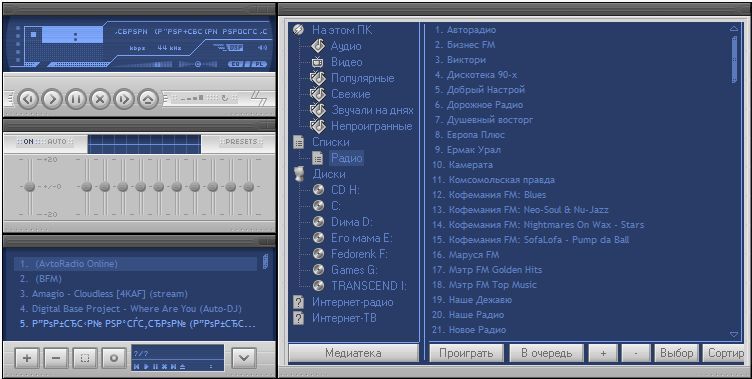Toggle the equalizer window via EQ

235,64
